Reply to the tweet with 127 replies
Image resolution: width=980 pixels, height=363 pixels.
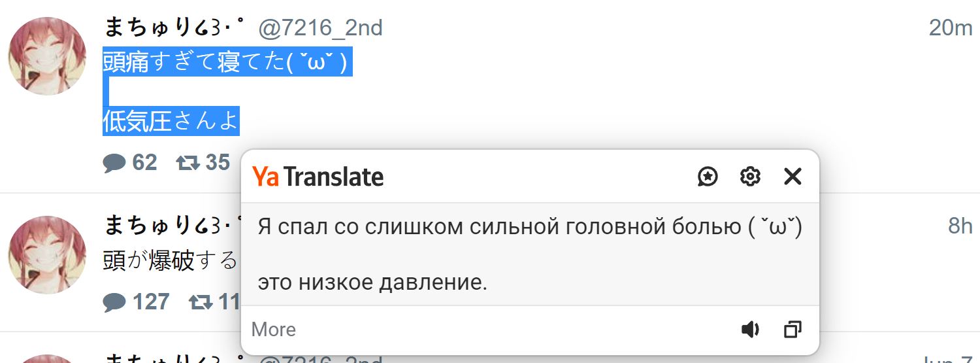[114, 302]
